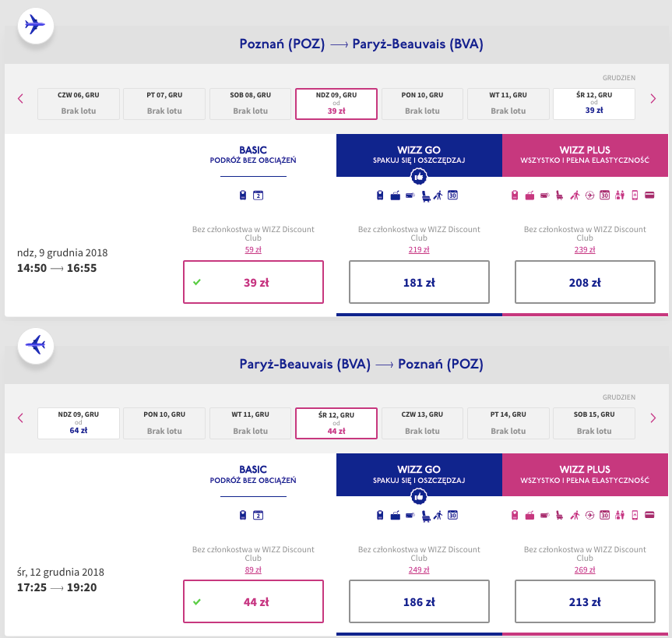Show later return dates with right arrow
672x638 pixels.
point(653,418)
